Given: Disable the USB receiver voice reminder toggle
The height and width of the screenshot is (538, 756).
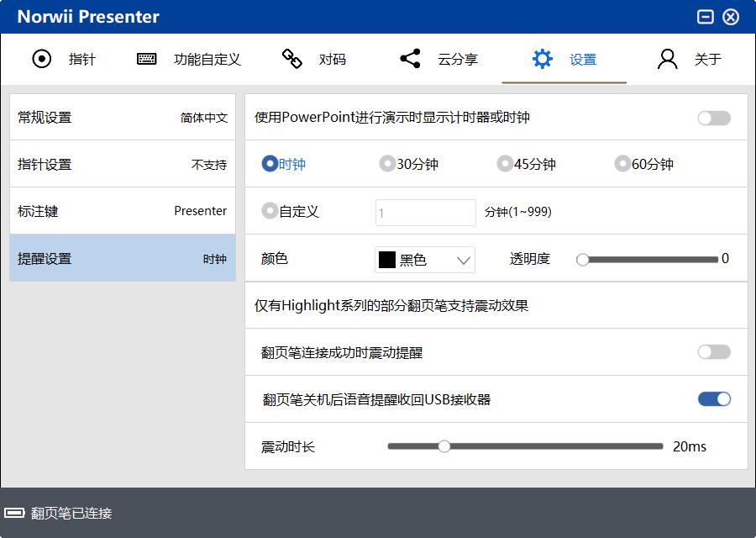Looking at the screenshot, I should pos(714,399).
